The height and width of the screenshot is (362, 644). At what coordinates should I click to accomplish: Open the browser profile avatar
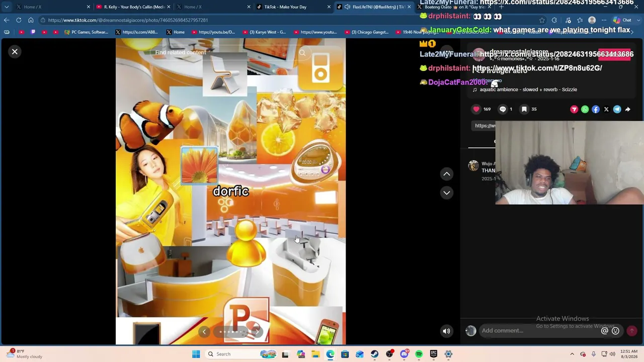pos(592,20)
